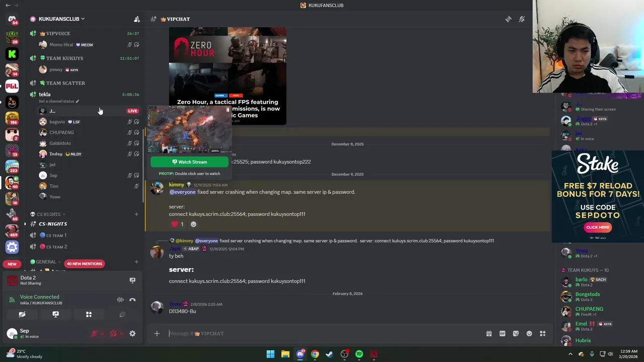Share Dota 2 screen icon
Screen dimensions: 644x362
pos(132,280)
